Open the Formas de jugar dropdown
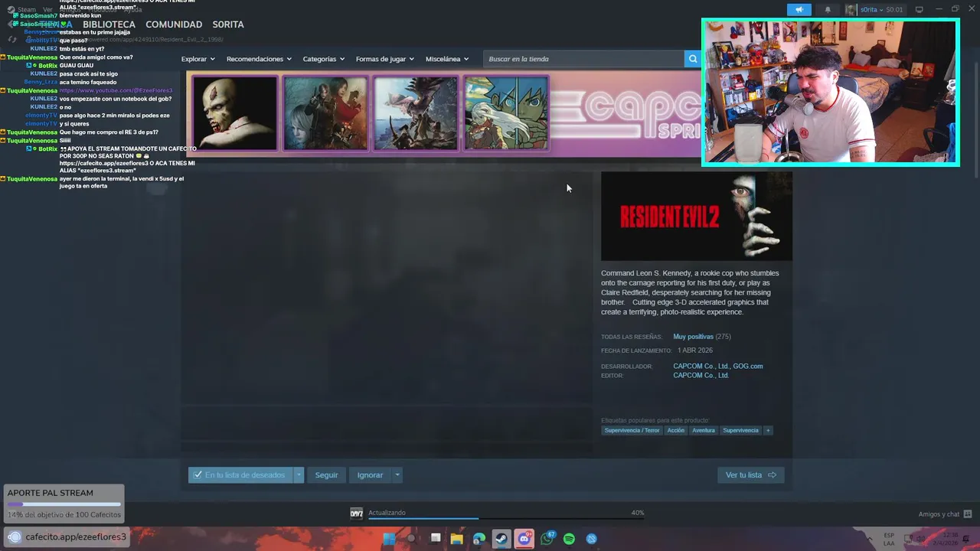 pos(384,59)
